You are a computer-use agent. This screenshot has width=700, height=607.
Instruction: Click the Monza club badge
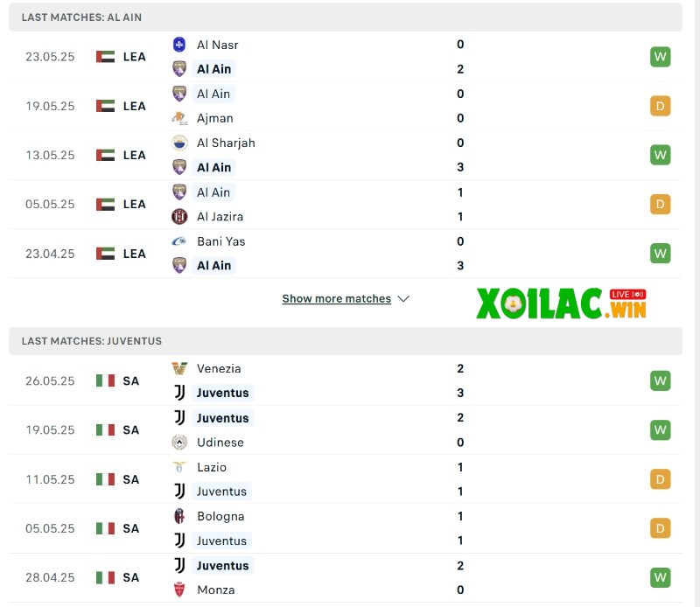coord(179,590)
